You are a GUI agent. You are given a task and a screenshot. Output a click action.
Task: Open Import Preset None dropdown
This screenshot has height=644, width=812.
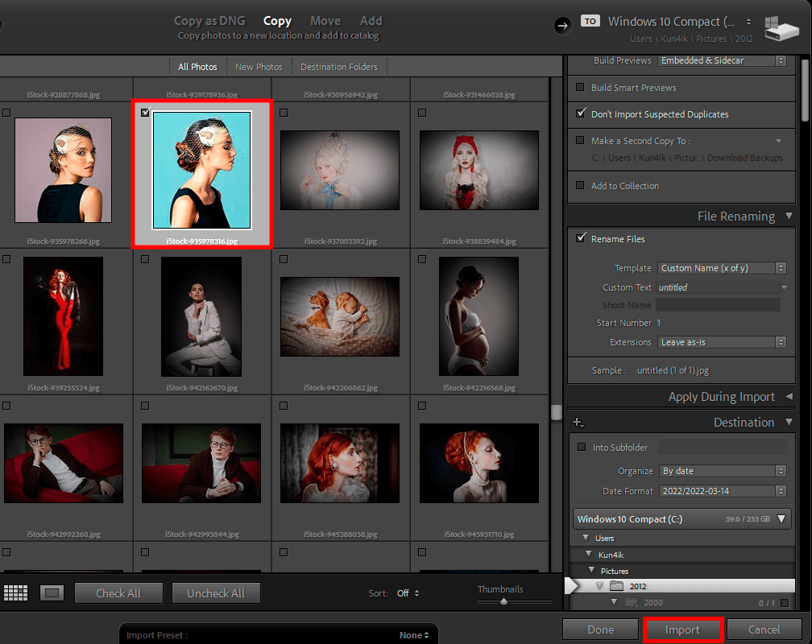coord(414,635)
